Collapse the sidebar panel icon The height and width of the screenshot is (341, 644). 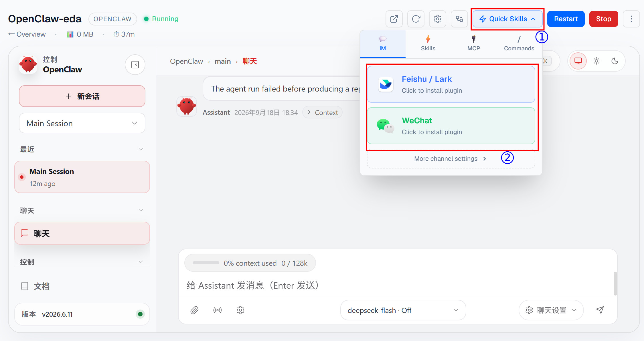pos(135,65)
